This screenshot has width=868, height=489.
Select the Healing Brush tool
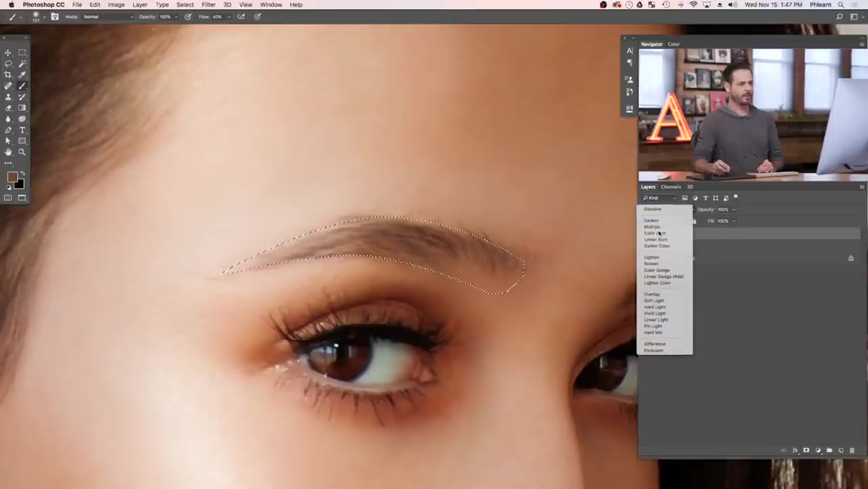click(9, 86)
